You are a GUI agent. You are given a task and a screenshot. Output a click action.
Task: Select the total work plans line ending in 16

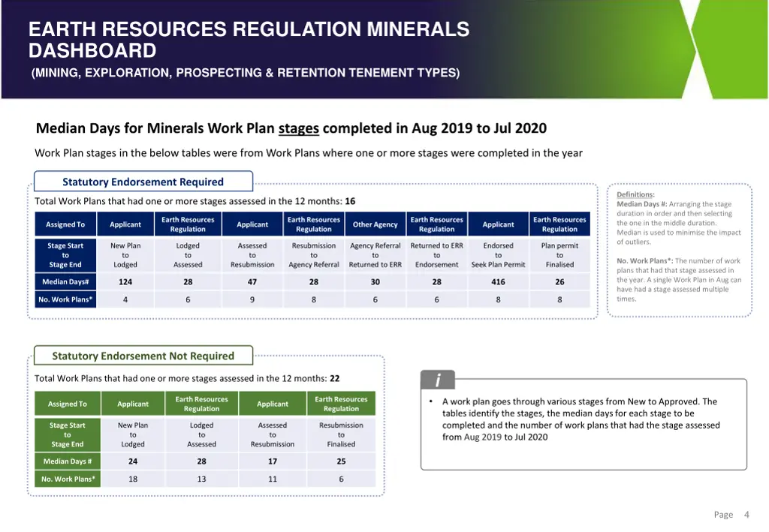pyautogui.click(x=195, y=201)
